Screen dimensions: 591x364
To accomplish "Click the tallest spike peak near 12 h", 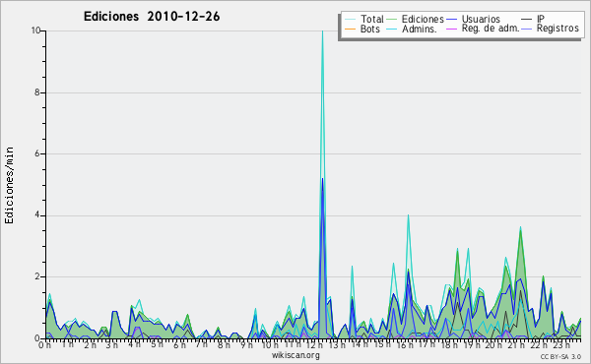I will click(322, 31).
